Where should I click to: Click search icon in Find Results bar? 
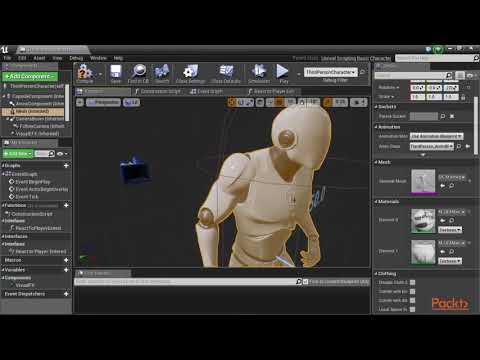pos(299,282)
